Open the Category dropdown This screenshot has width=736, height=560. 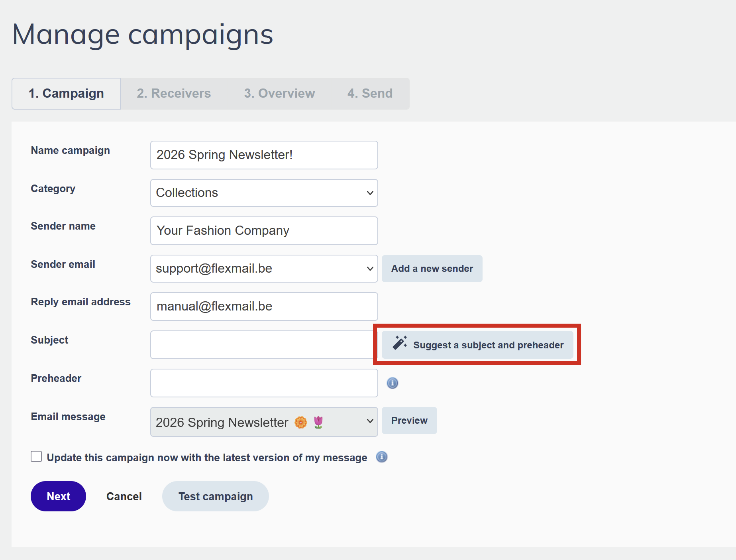[x=264, y=193]
